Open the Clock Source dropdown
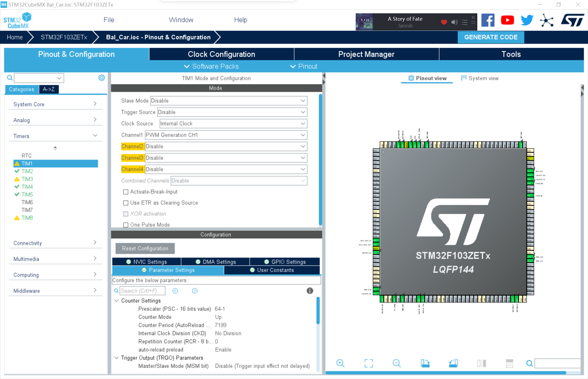588x379 pixels. pyautogui.click(x=233, y=124)
